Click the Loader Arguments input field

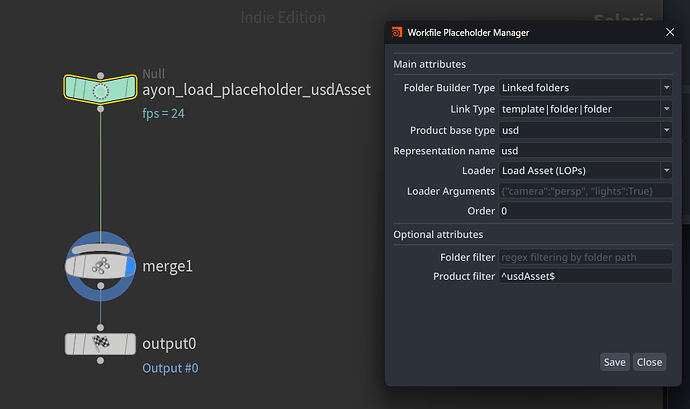click(586, 191)
